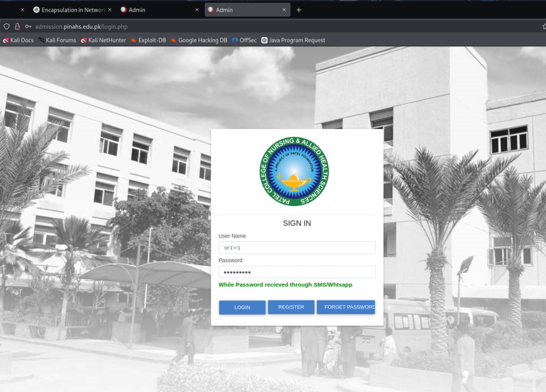Switch to the inactive Admin tab
Image resolution: width=546 pixels, height=392 pixels.
(x=159, y=10)
